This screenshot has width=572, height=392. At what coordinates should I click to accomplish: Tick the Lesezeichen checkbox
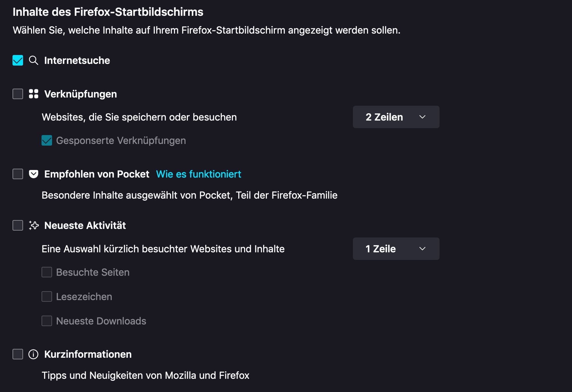coord(47,296)
